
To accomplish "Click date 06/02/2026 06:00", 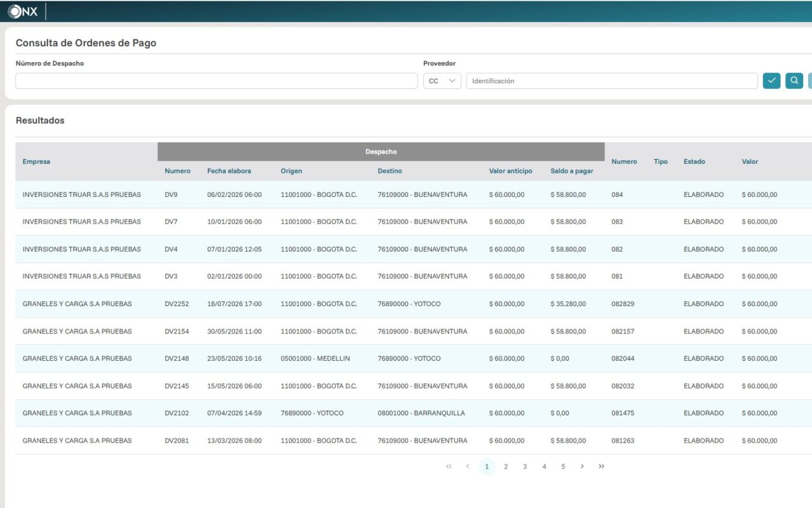I will click(234, 195).
